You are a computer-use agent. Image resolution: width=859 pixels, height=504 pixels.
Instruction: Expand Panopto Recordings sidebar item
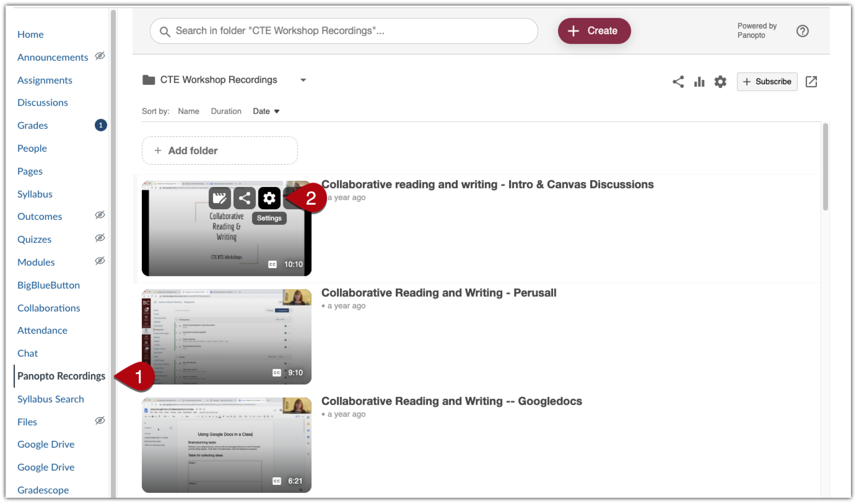click(61, 376)
